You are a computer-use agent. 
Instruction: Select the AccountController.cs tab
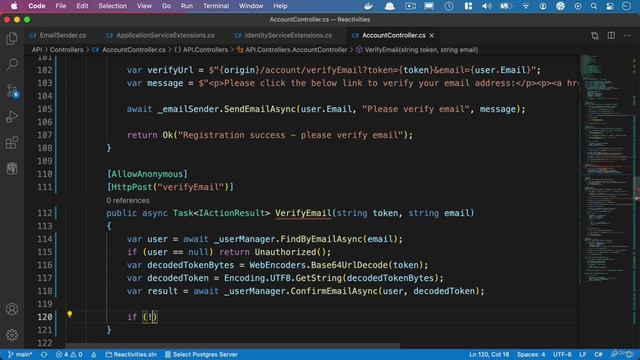[x=389, y=36]
